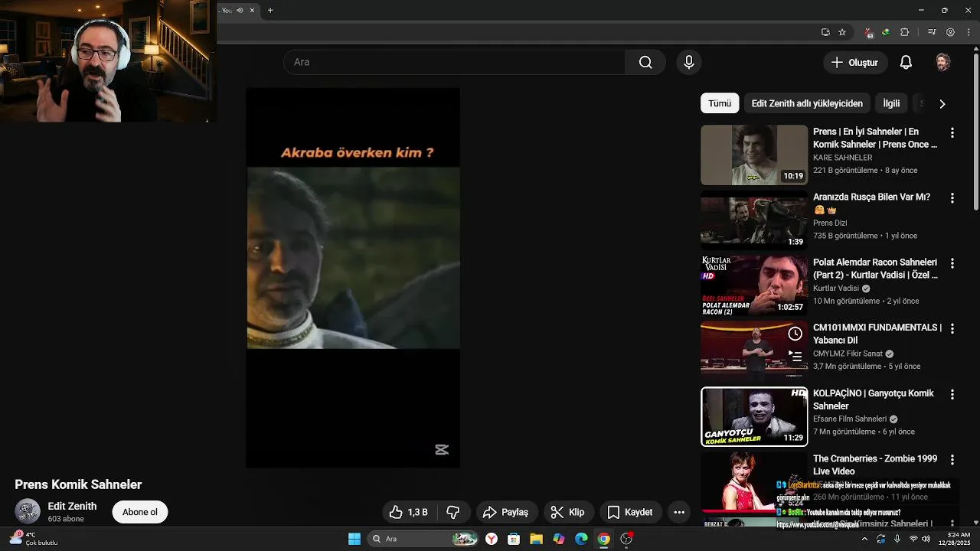
Task: Like the video with thumbs up
Action: coord(408,512)
